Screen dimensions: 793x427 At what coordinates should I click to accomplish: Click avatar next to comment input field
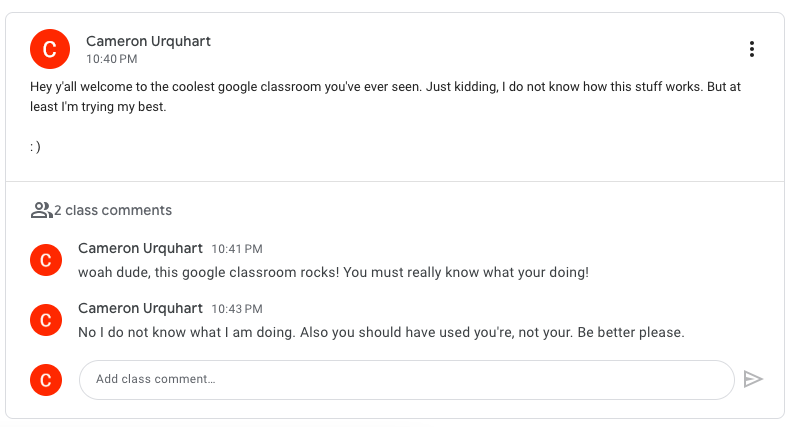point(46,380)
